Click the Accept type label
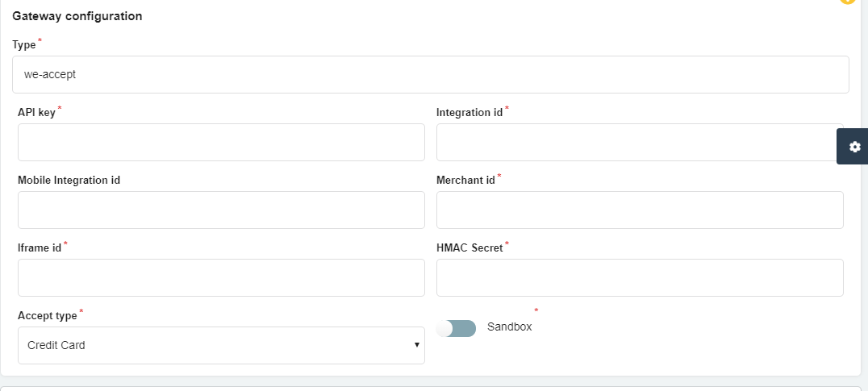Image resolution: width=868 pixels, height=391 pixels. point(47,316)
